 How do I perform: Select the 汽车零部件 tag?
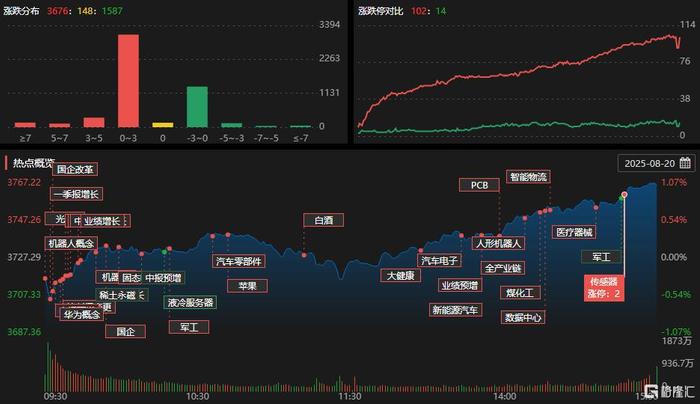pyautogui.click(x=238, y=261)
